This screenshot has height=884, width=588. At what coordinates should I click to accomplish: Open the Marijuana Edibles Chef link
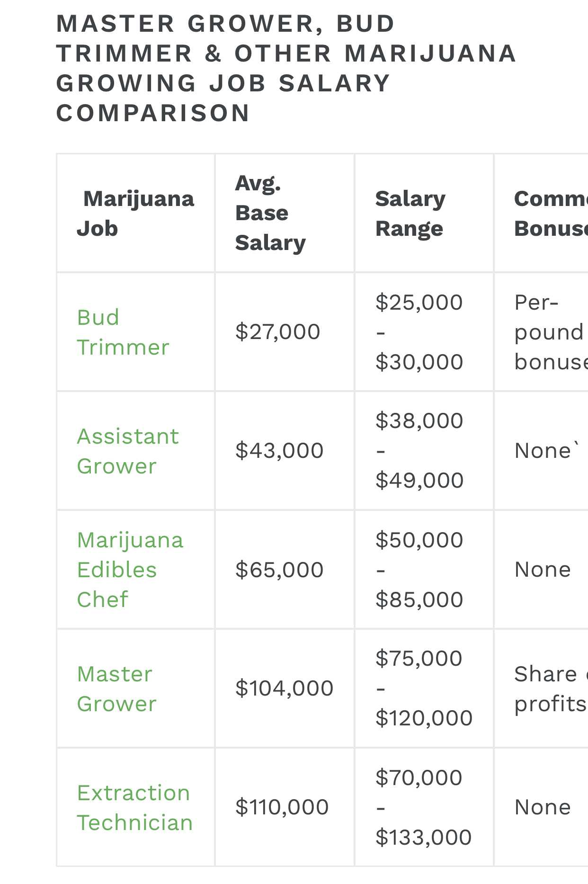(130, 570)
